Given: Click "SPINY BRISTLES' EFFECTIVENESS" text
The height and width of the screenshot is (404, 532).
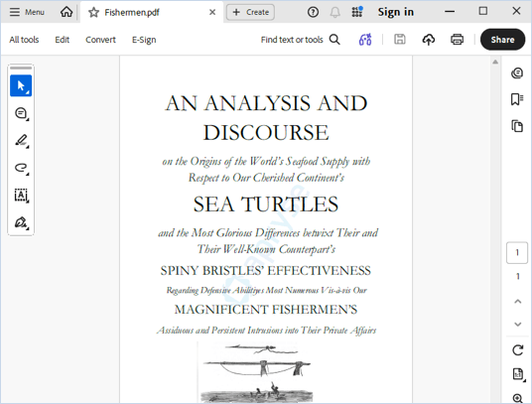Looking at the screenshot, I should coord(266,271).
